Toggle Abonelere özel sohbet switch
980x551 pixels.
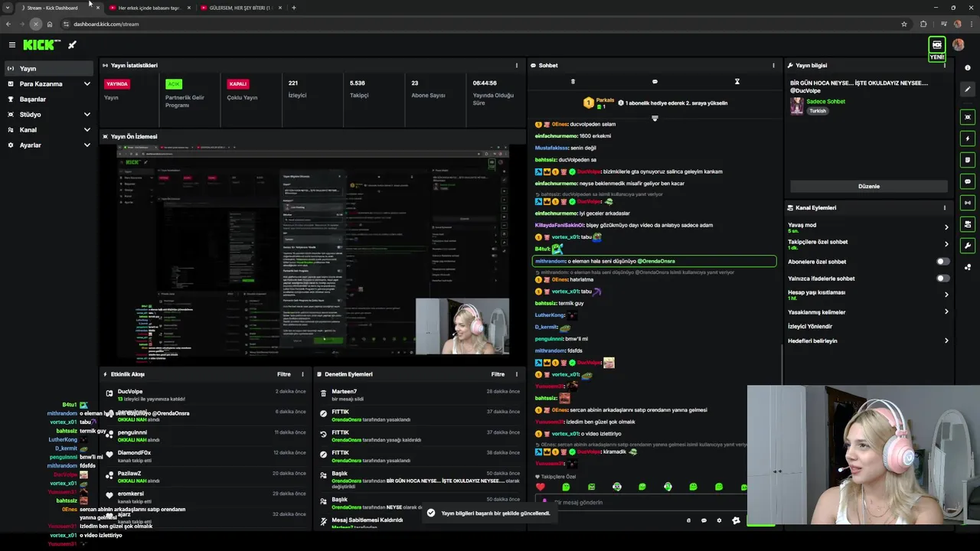942,262
